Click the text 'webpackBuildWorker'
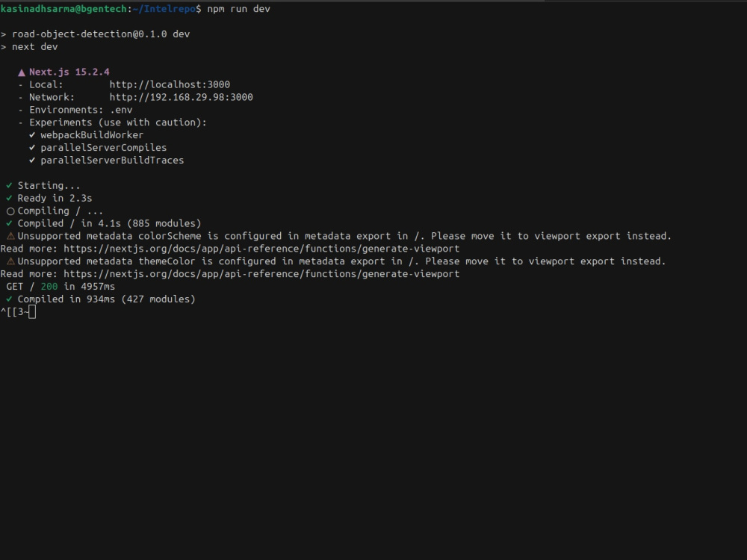Viewport: 747px width, 560px height. pyautogui.click(x=92, y=135)
